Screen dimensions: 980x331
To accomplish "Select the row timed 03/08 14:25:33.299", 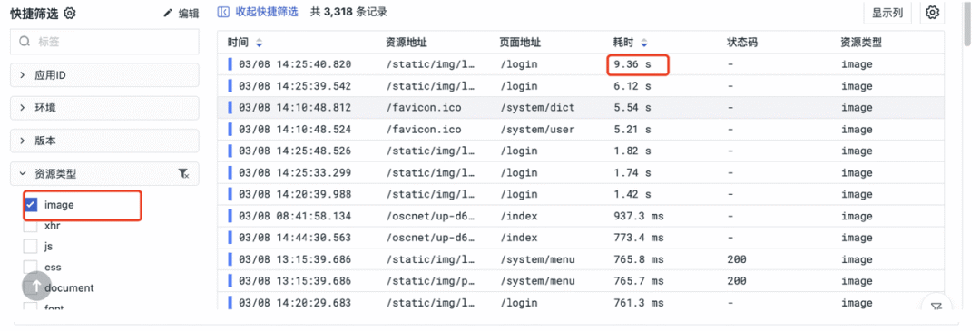I will pos(581,173).
